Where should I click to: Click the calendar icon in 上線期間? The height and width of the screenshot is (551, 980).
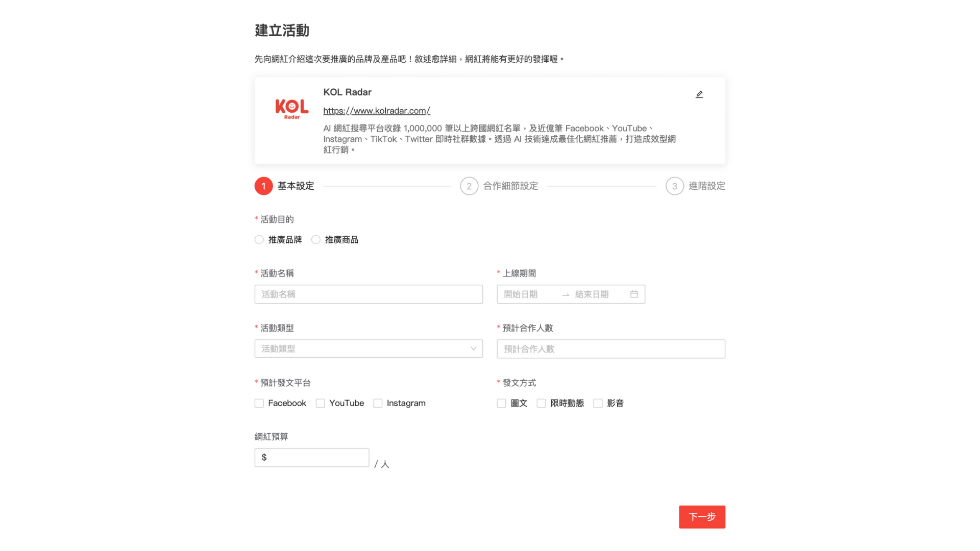tap(633, 294)
